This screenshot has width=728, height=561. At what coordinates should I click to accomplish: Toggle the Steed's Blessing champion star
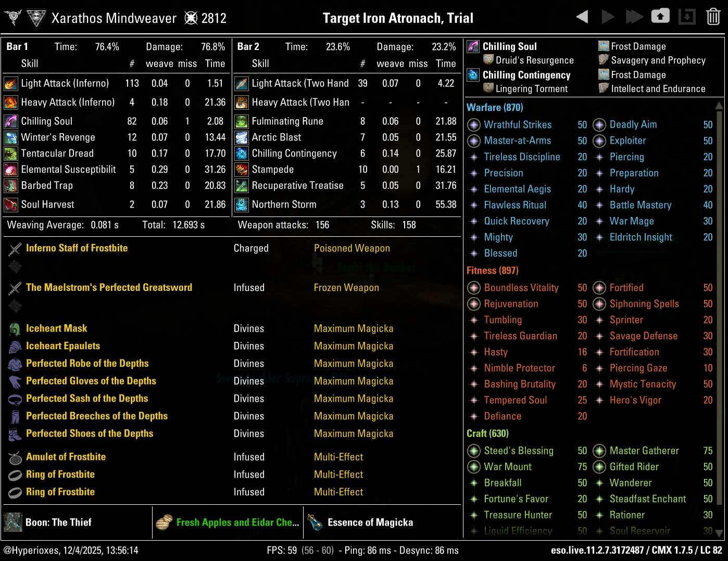coord(473,451)
